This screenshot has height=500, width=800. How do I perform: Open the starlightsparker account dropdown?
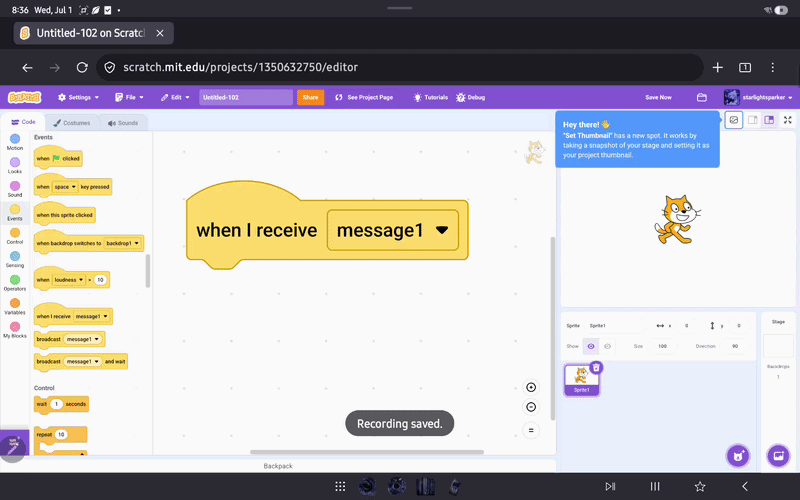point(758,97)
